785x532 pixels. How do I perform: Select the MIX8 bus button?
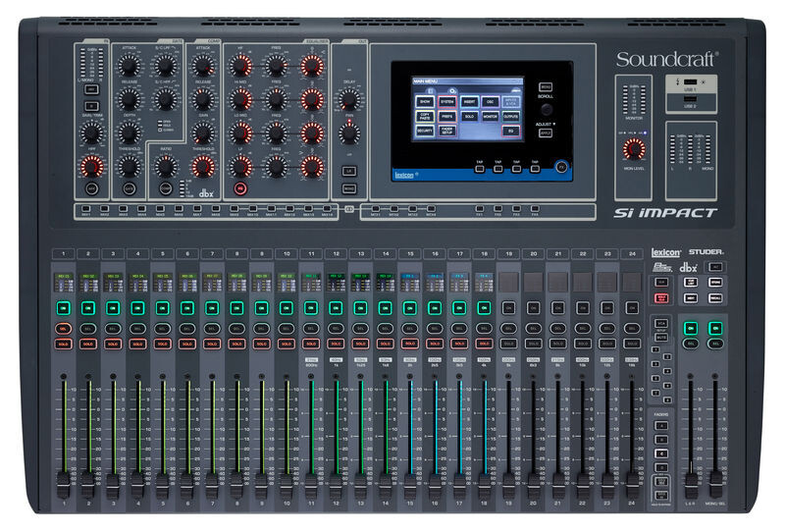click(215, 208)
